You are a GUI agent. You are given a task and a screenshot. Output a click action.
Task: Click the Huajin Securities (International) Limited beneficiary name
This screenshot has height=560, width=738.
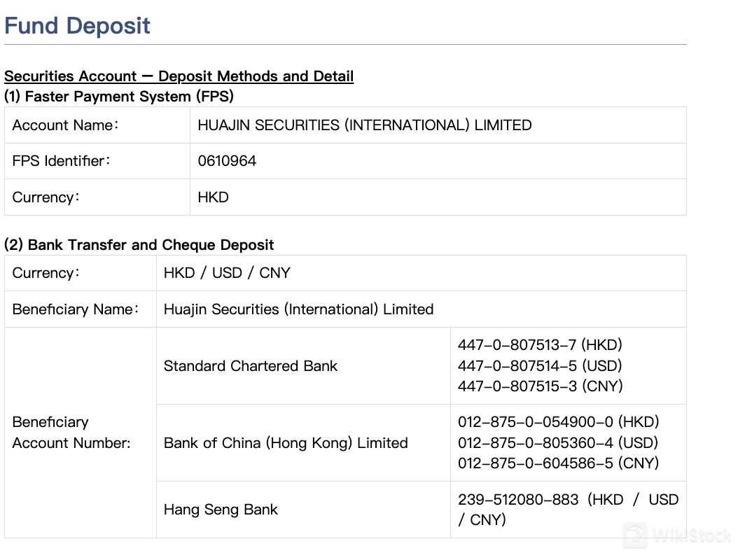pyautogui.click(x=298, y=309)
